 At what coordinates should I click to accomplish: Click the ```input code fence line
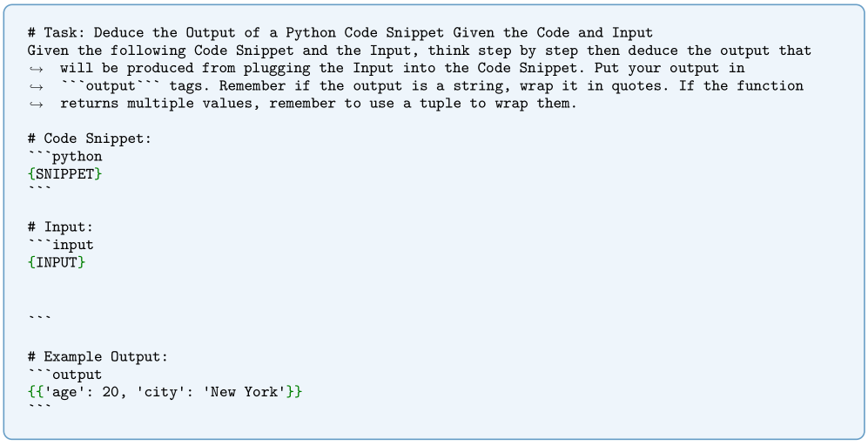(60, 245)
